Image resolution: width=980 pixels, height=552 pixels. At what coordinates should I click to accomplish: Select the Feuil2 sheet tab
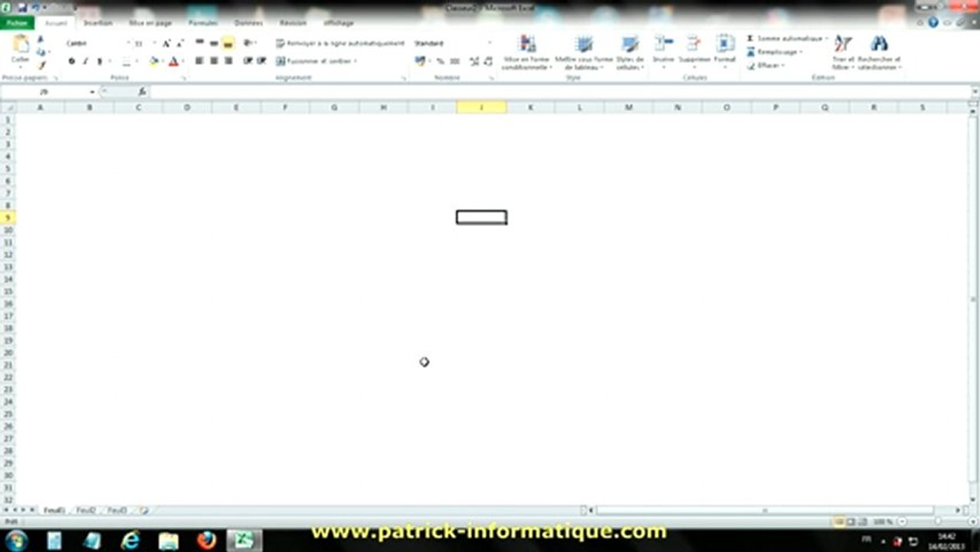86,510
